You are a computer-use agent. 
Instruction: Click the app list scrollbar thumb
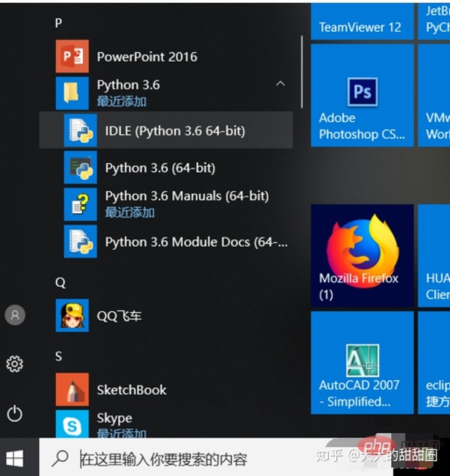pyautogui.click(x=301, y=72)
